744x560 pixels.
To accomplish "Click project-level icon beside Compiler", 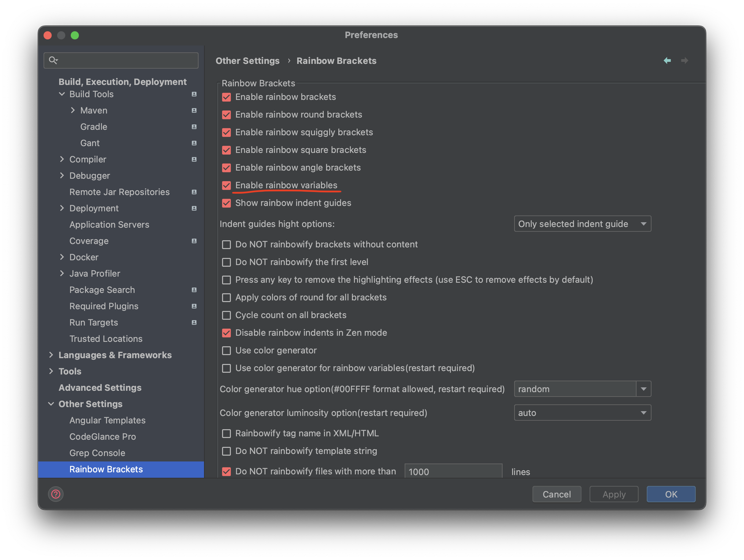I will point(194,159).
